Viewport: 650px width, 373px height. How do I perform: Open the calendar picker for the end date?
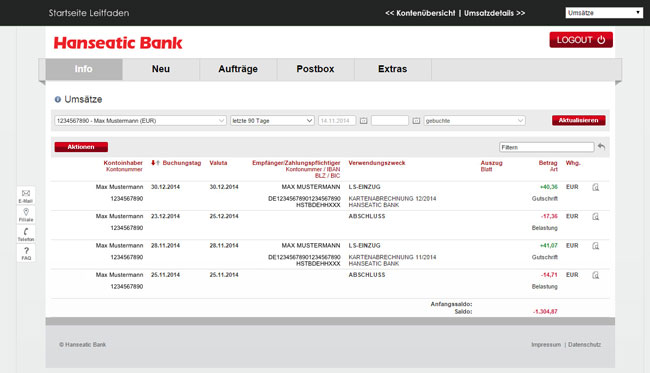click(x=416, y=121)
